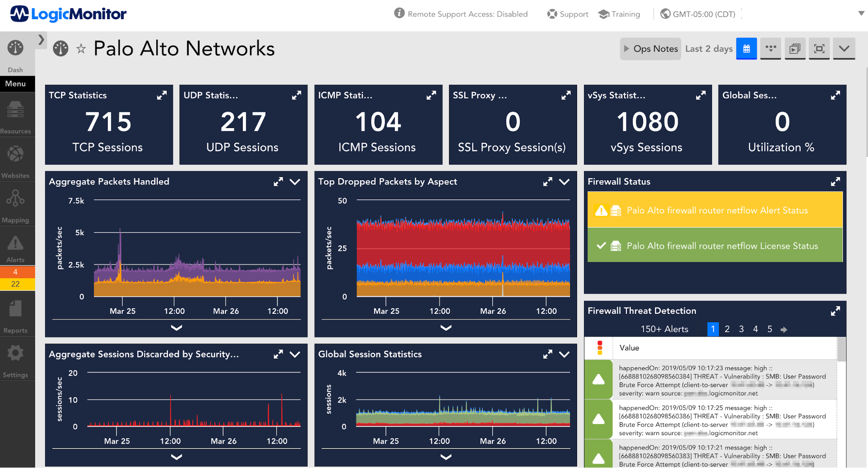Open netflow License Status row
Screen dimensions: 868x468
(715, 246)
